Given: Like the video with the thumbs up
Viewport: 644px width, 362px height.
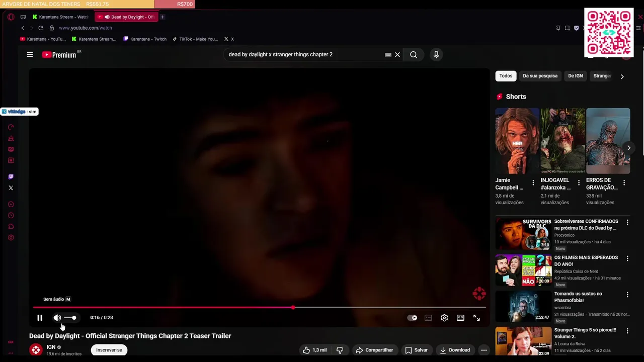Looking at the screenshot, I should (314, 350).
